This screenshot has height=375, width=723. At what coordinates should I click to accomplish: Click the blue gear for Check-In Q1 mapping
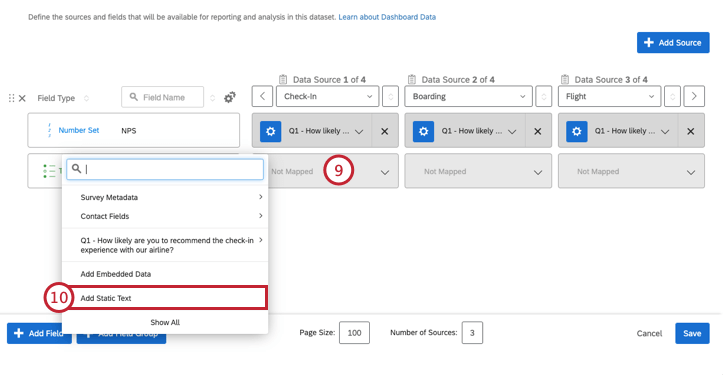point(271,131)
